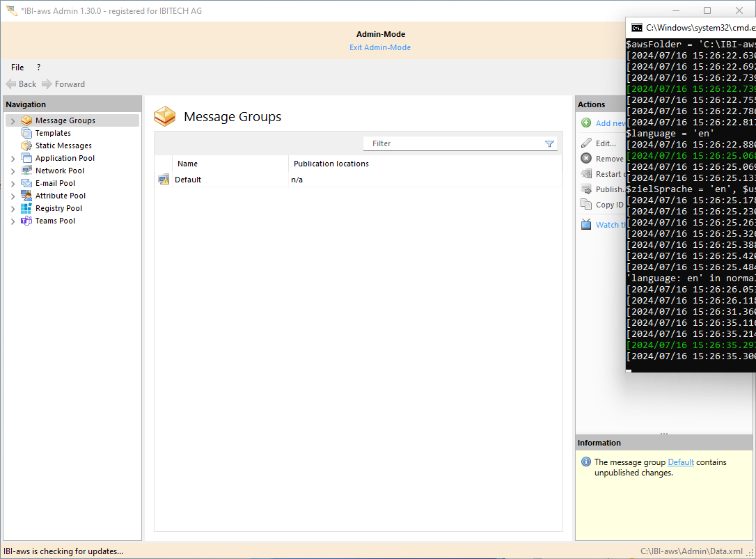Click the filter funnel icon
This screenshot has width=756, height=559.
click(549, 143)
